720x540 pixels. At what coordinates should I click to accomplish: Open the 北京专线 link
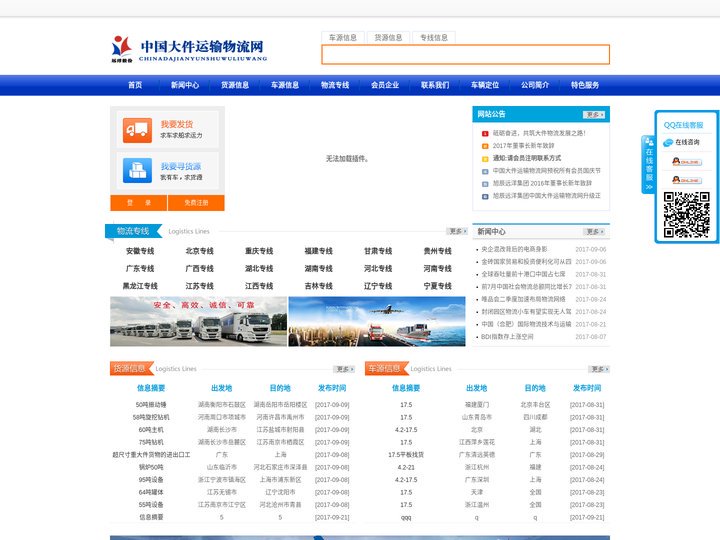(x=200, y=251)
